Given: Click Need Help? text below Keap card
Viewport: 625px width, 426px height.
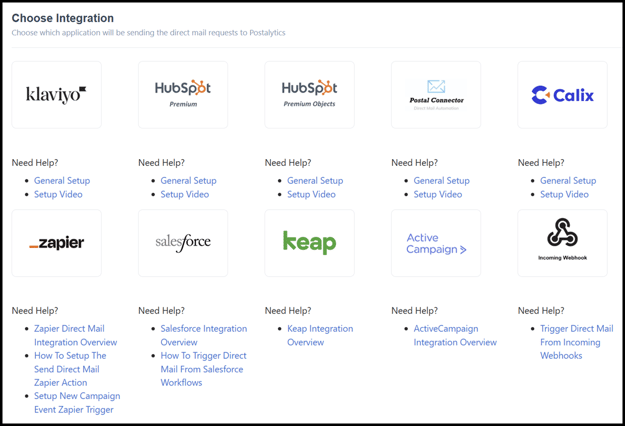Looking at the screenshot, I should tap(288, 310).
